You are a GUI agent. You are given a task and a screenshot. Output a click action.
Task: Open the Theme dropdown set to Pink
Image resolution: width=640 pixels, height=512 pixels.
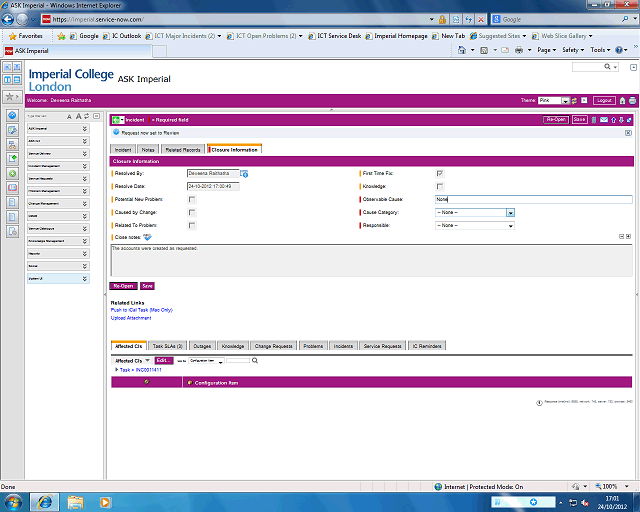pos(554,101)
